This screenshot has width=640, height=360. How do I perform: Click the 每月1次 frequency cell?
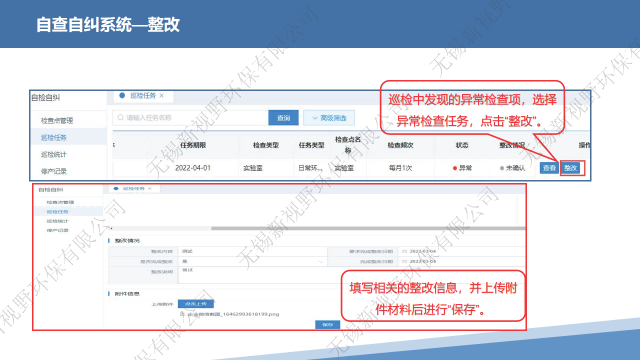(x=400, y=168)
